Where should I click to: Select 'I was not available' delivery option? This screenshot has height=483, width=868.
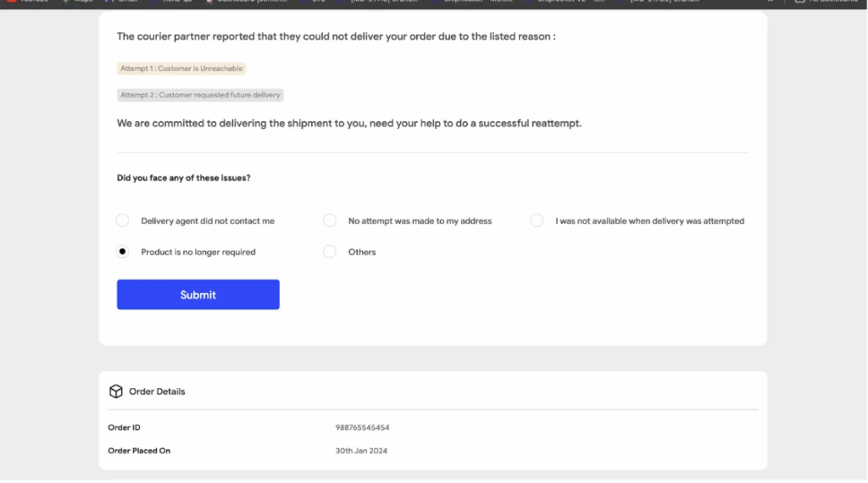click(537, 221)
